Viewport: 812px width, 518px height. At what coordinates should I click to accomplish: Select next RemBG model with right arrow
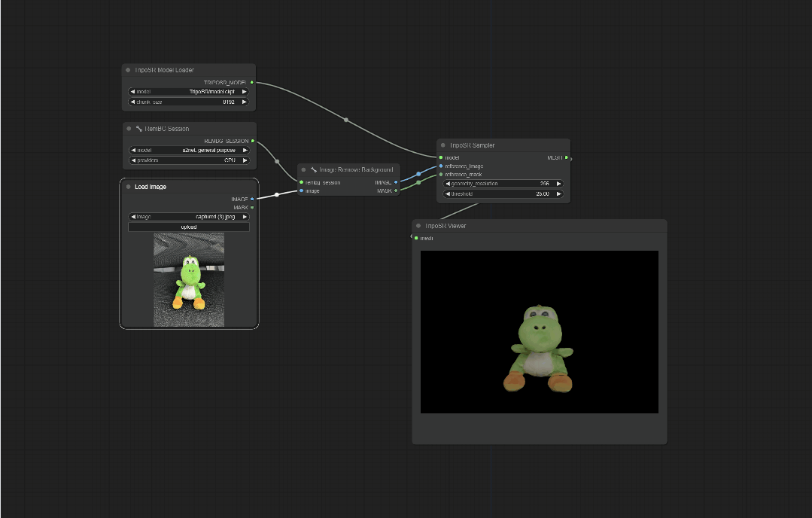click(x=245, y=151)
